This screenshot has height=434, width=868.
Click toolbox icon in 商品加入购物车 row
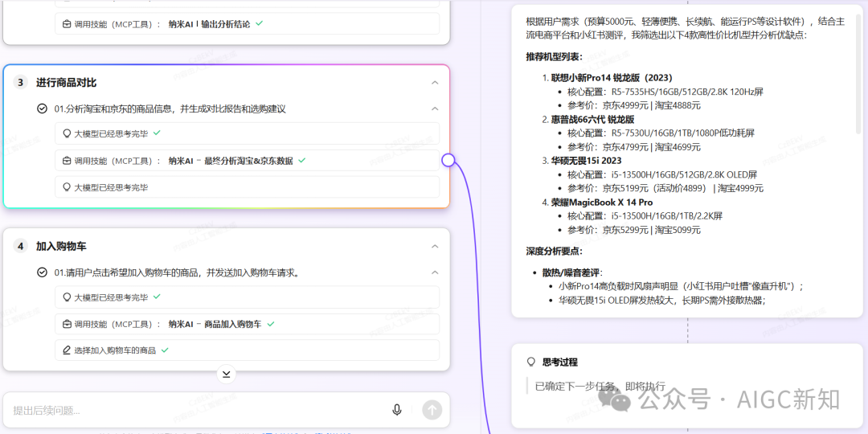[x=67, y=324]
